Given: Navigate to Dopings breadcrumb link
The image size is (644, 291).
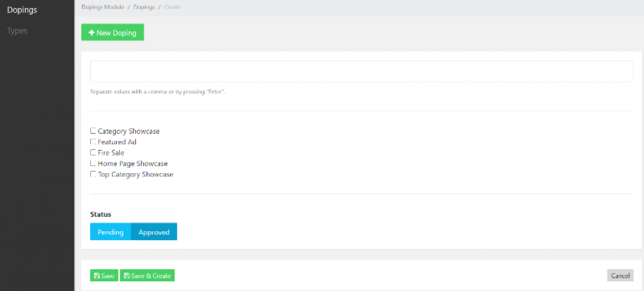Looking at the screenshot, I should click(144, 7).
